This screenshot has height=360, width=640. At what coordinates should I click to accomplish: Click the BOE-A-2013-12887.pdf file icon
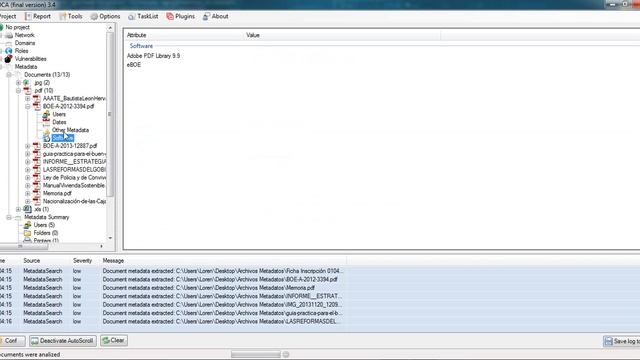(x=37, y=146)
